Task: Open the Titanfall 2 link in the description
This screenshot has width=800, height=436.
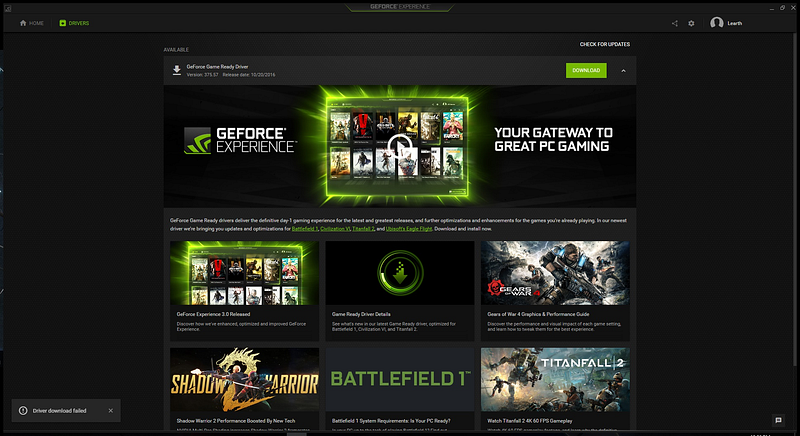Action: [x=363, y=229]
